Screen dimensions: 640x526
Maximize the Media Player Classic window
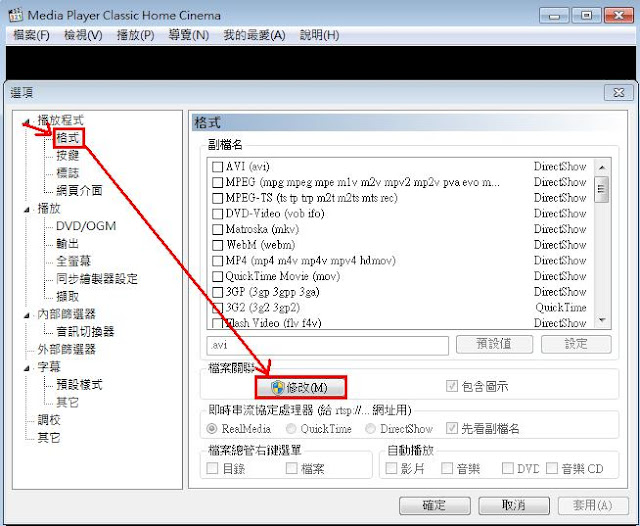click(x=586, y=16)
